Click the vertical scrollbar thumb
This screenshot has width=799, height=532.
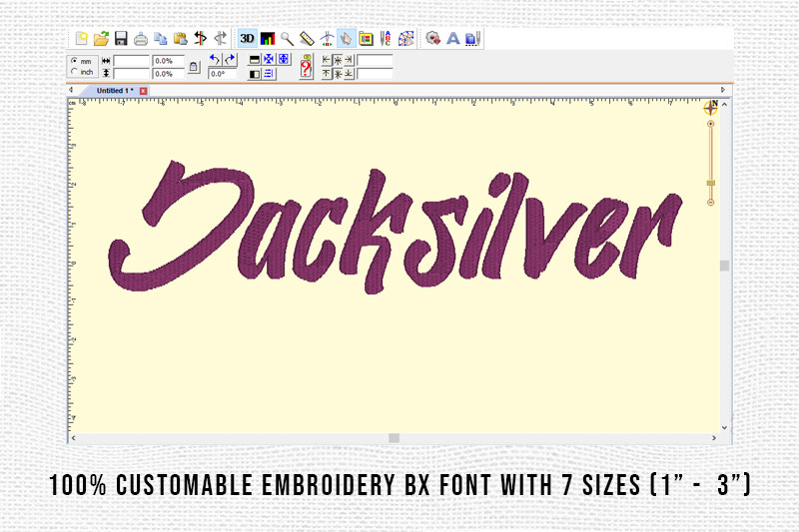724,266
